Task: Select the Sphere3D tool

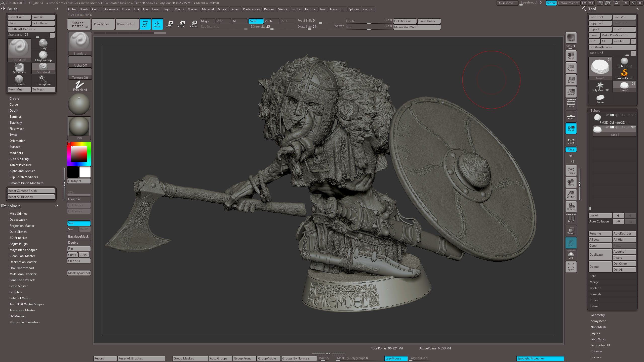Action: coord(624,63)
